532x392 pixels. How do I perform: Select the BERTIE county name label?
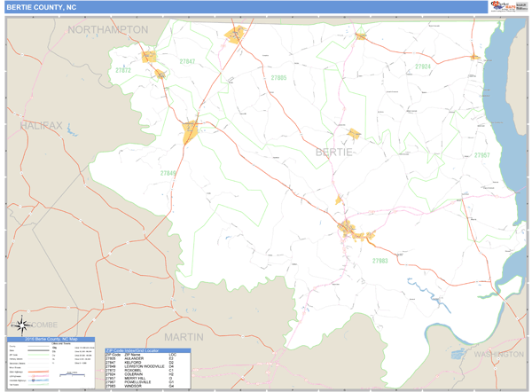coord(335,153)
